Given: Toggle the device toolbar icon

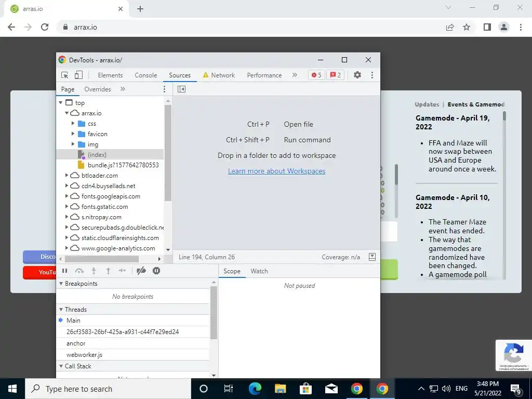Looking at the screenshot, I should [78, 75].
